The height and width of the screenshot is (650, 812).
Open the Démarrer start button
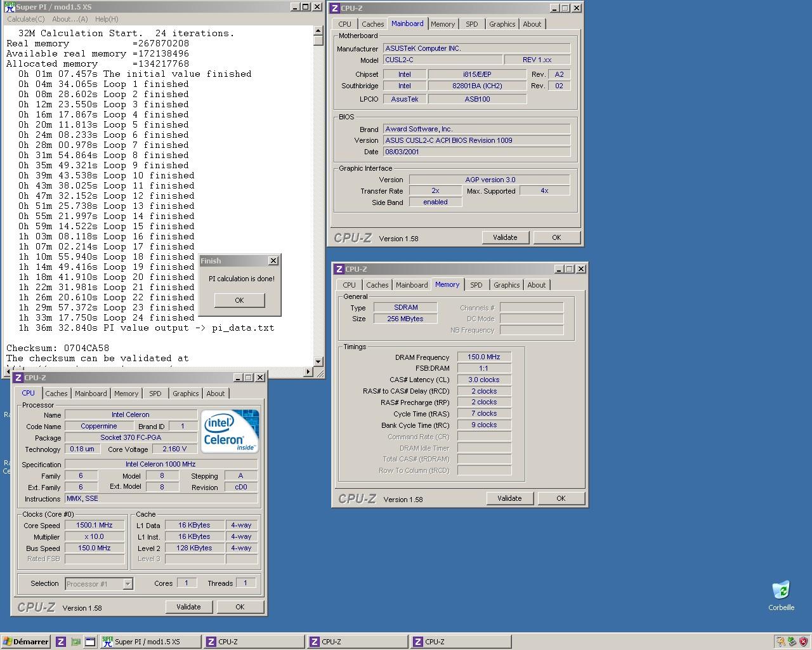(25, 642)
